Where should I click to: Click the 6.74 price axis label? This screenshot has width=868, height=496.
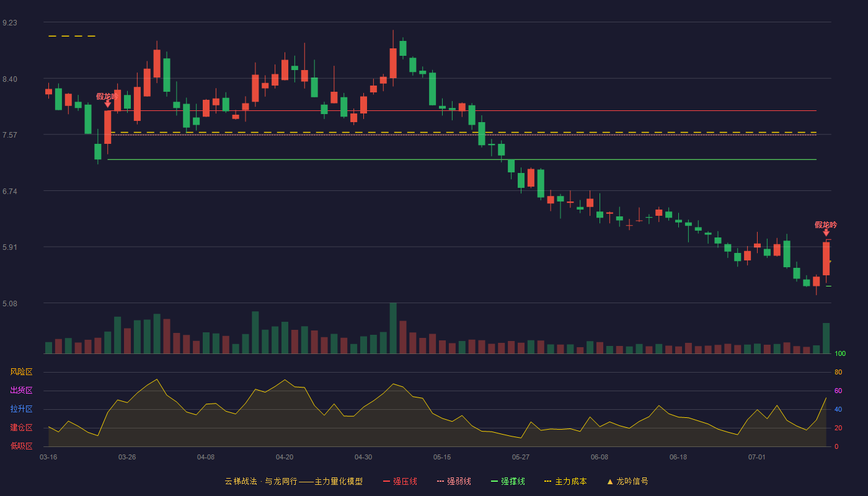coord(10,191)
